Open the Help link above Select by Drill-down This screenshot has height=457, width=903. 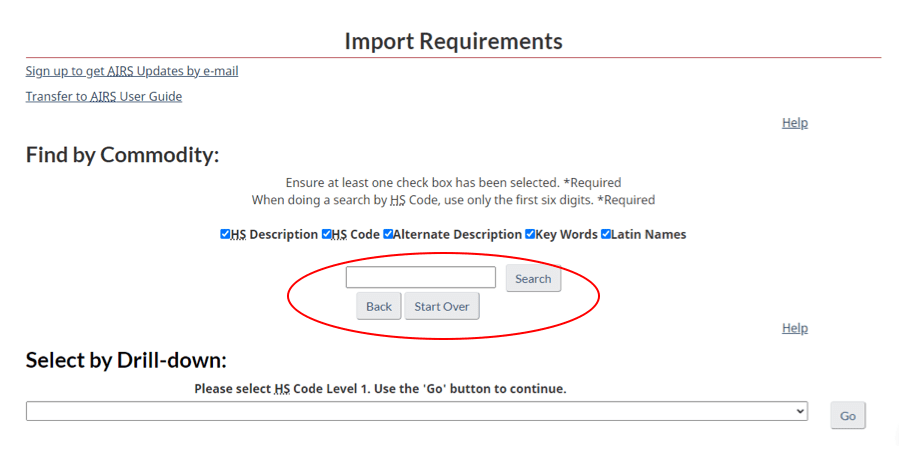pyautogui.click(x=794, y=328)
